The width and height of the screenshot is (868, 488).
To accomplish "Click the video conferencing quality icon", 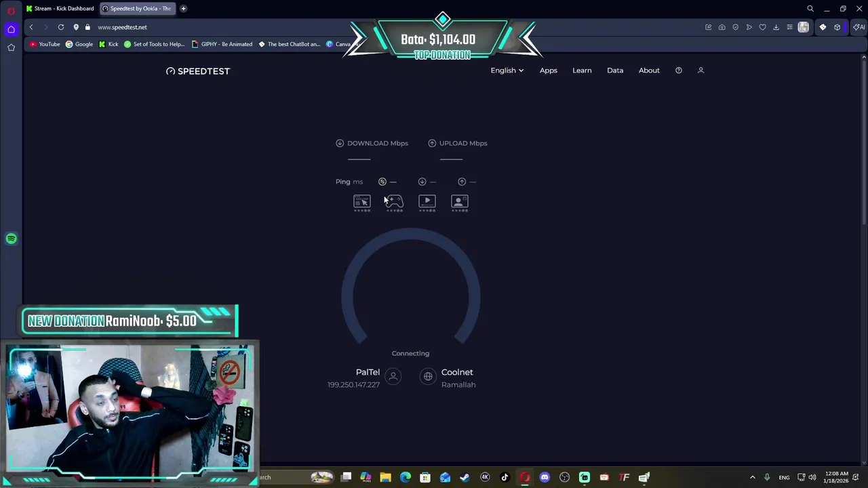I will 459,202.
